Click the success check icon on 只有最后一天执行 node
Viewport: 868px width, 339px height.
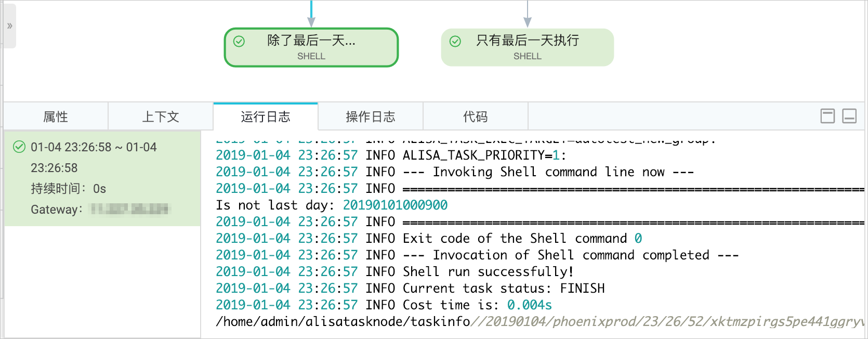(x=455, y=41)
